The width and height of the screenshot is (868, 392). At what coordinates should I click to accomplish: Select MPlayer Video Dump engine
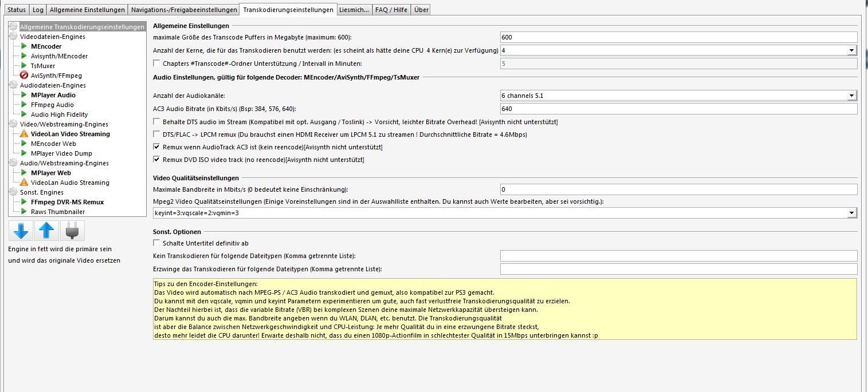pyautogui.click(x=61, y=153)
